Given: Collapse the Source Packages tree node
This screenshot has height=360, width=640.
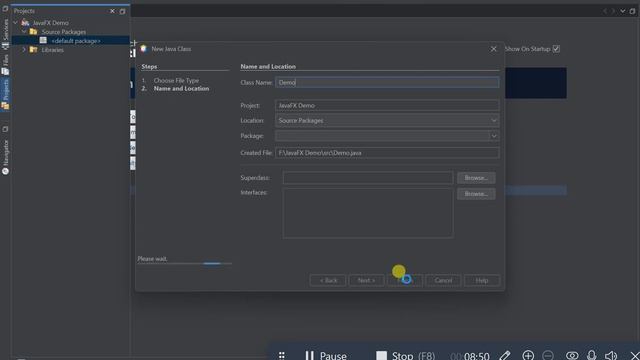Looking at the screenshot, I should coord(24,32).
